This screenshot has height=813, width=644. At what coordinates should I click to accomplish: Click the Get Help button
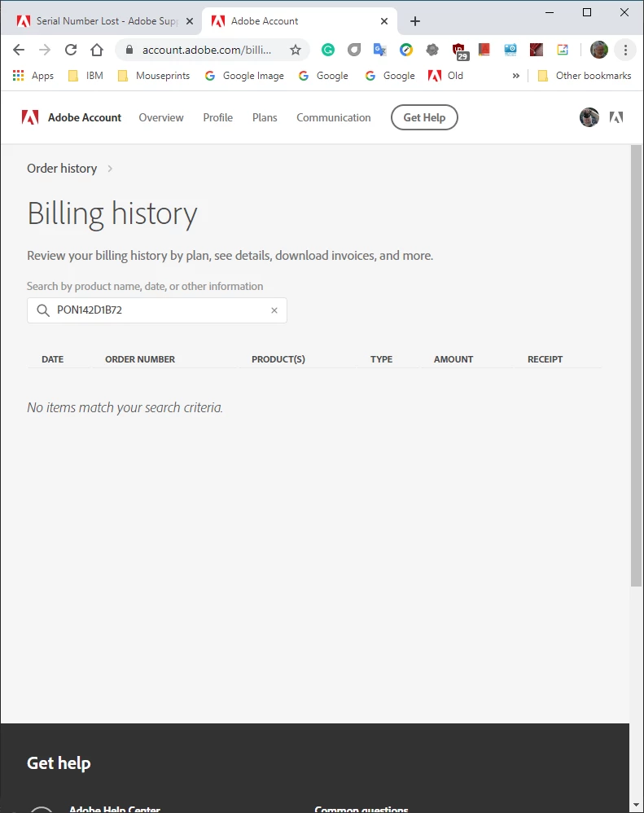424,117
